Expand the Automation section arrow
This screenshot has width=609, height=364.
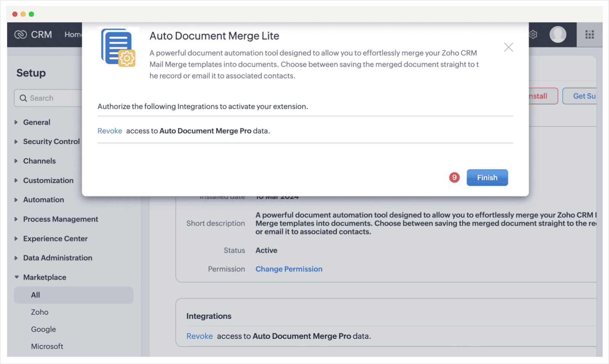[16, 200]
